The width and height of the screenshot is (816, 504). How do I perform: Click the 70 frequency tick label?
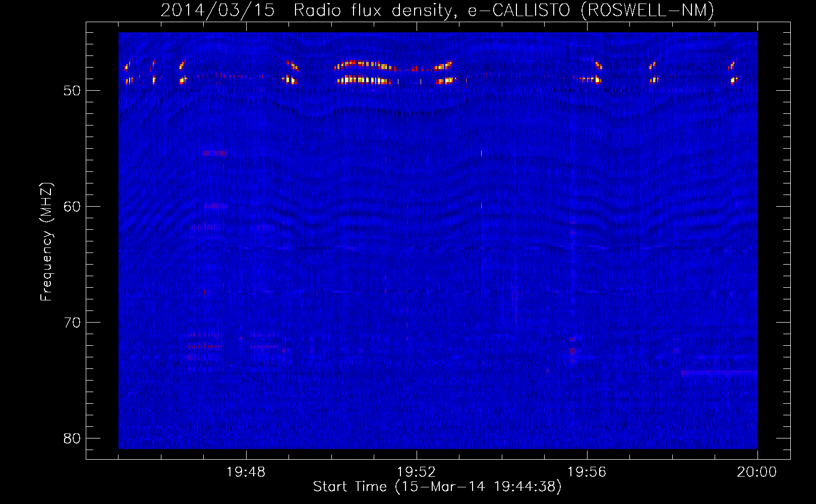[72, 323]
